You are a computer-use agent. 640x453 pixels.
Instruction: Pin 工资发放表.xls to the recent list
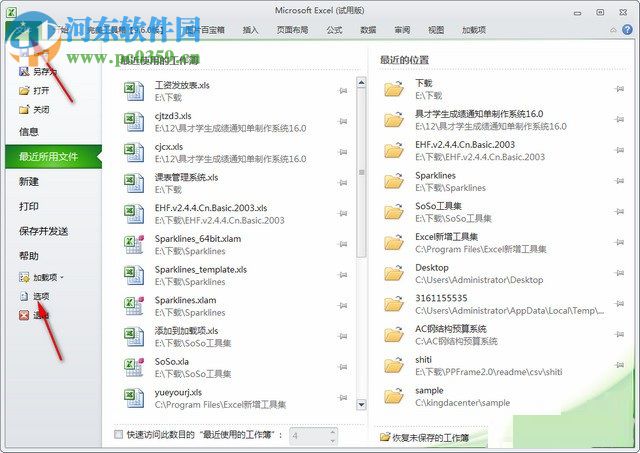tap(343, 91)
